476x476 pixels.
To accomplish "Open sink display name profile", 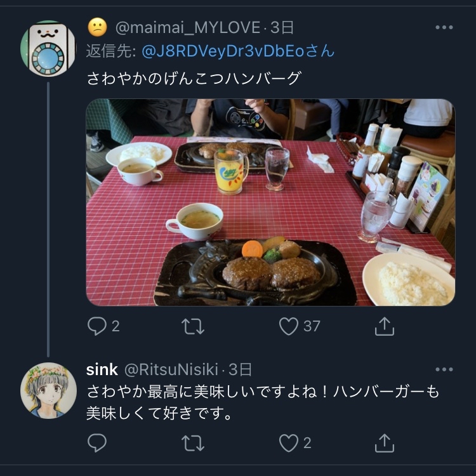I will tap(102, 370).
